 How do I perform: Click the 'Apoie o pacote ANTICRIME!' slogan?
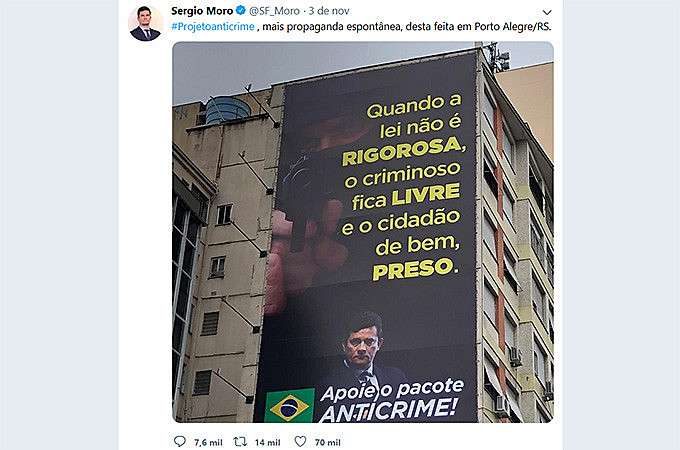click(390, 401)
